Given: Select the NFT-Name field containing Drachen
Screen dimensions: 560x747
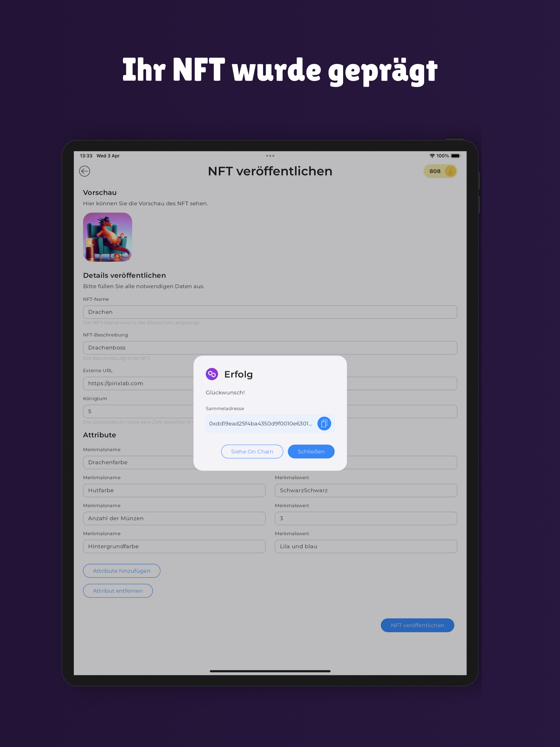Looking at the screenshot, I should pos(270,312).
